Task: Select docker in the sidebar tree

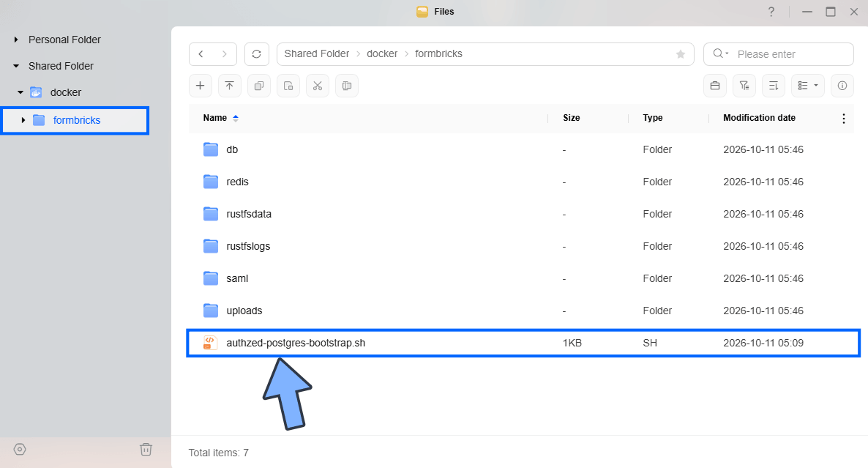Action: pyautogui.click(x=65, y=92)
